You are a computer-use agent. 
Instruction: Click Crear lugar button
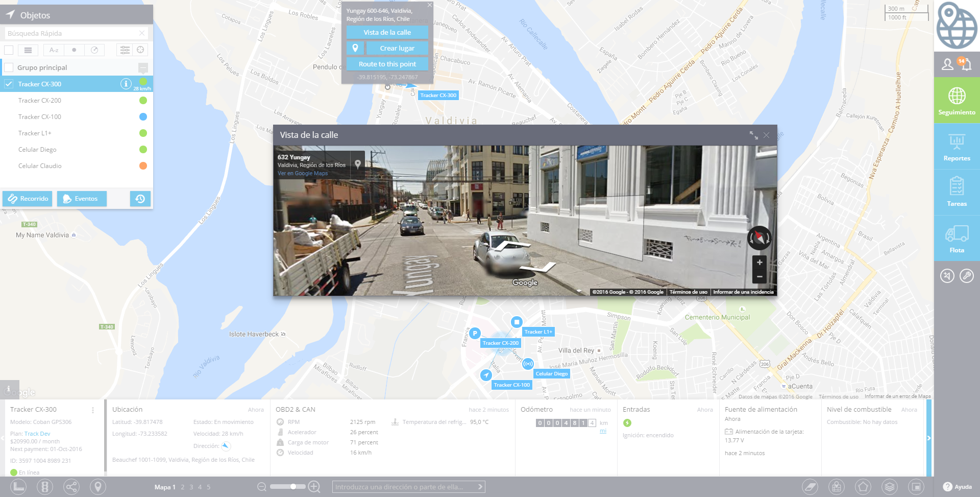pos(397,48)
